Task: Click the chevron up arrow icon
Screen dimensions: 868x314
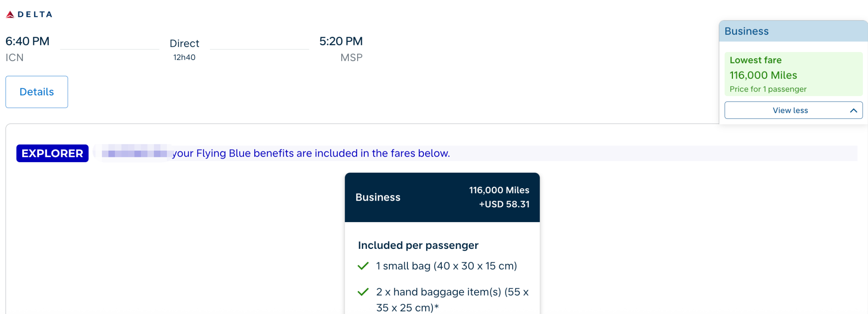Action: tap(853, 111)
